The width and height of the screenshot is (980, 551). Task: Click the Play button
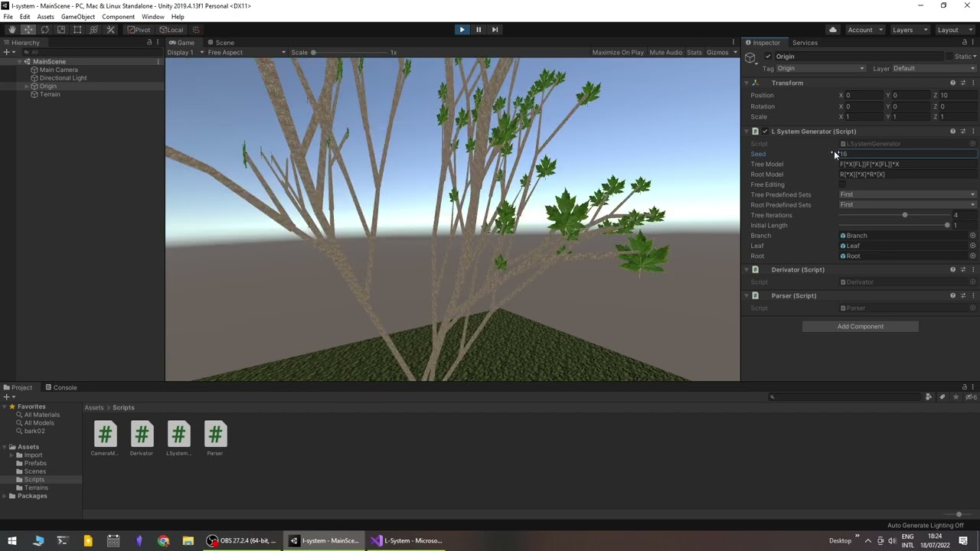462,30
